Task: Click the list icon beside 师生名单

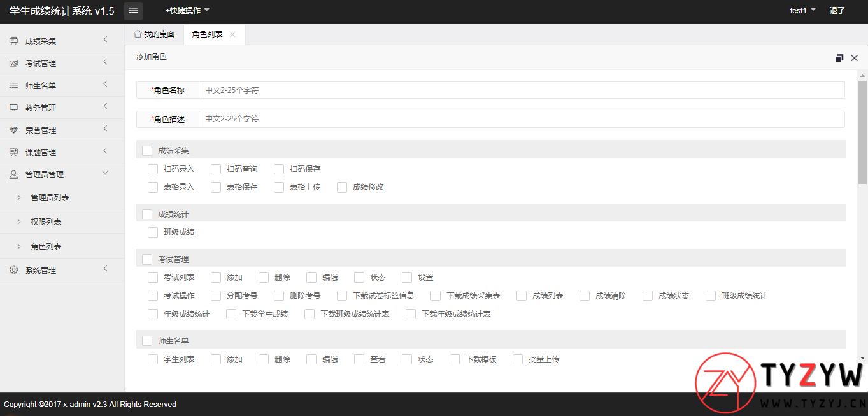Action: 13,86
